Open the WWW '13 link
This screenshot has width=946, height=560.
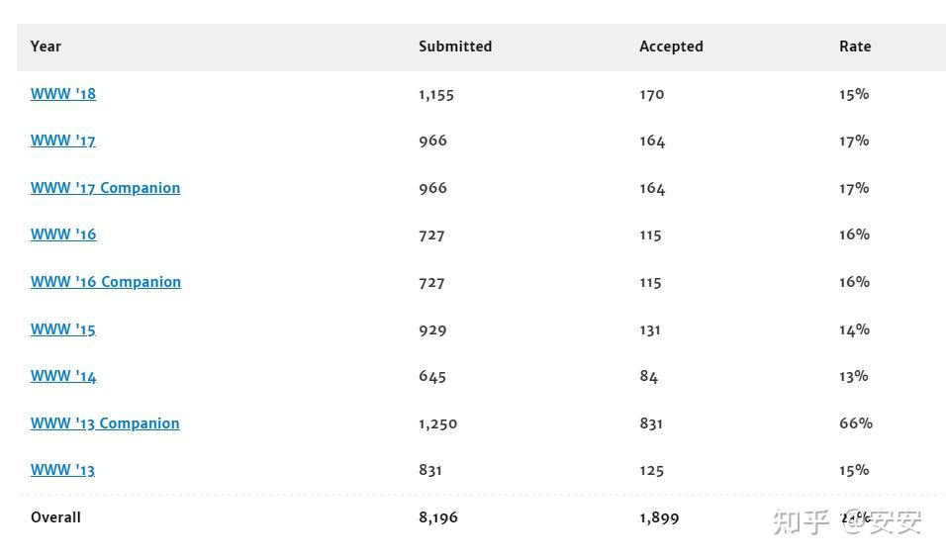[63, 470]
